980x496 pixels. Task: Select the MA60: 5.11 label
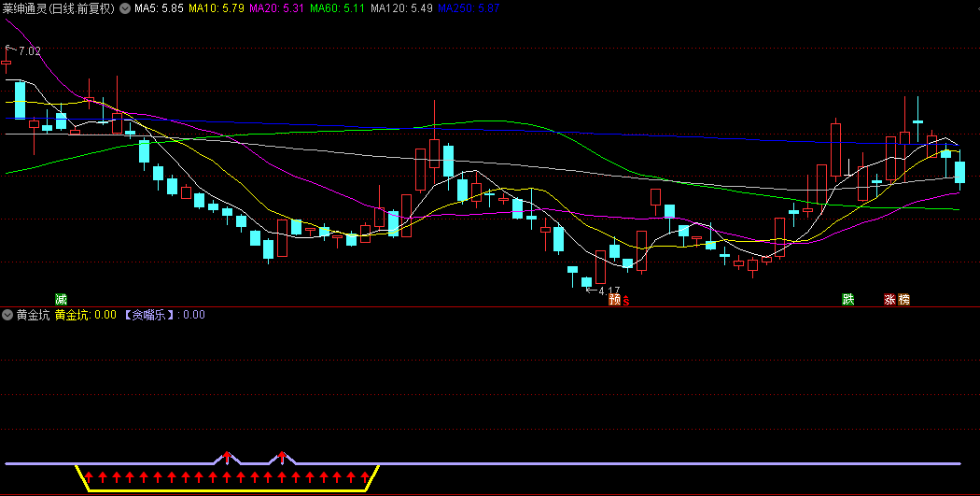pyautogui.click(x=338, y=8)
